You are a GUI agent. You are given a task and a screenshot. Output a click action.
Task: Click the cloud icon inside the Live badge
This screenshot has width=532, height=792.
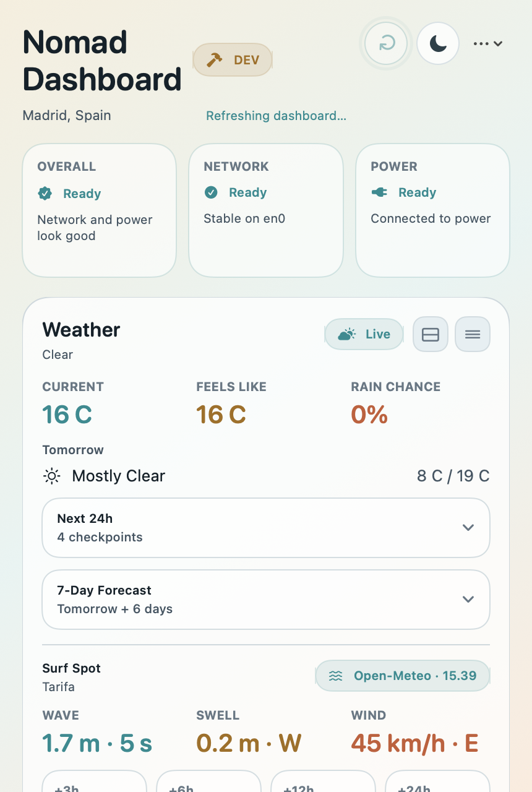[346, 334]
